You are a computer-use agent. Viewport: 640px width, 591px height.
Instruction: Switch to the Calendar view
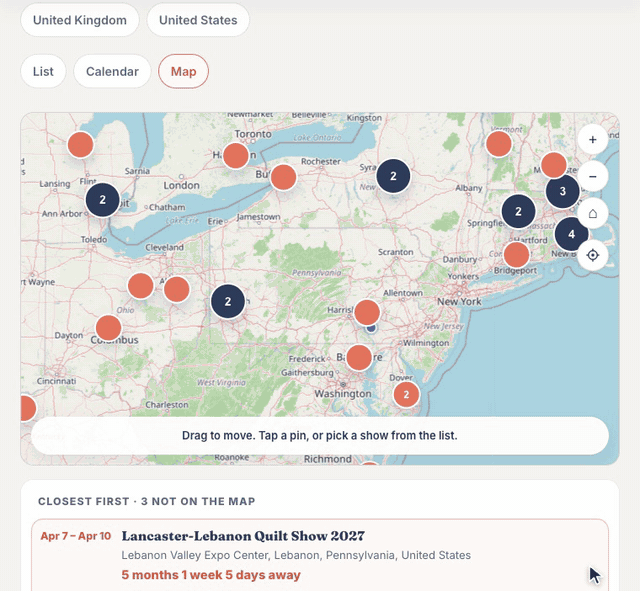tap(112, 71)
